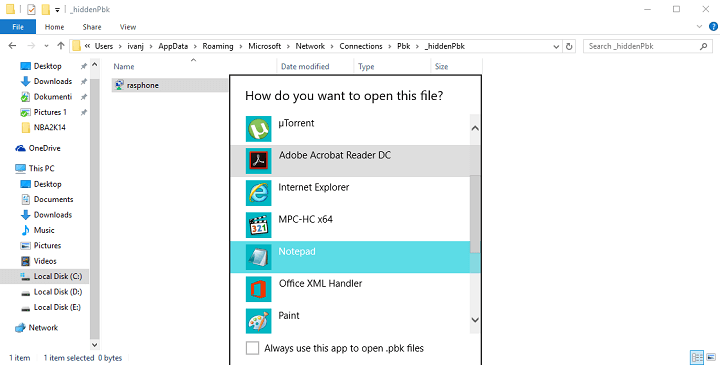This screenshot has width=720, height=365.
Task: Sort by Type column header
Action: 366,67
